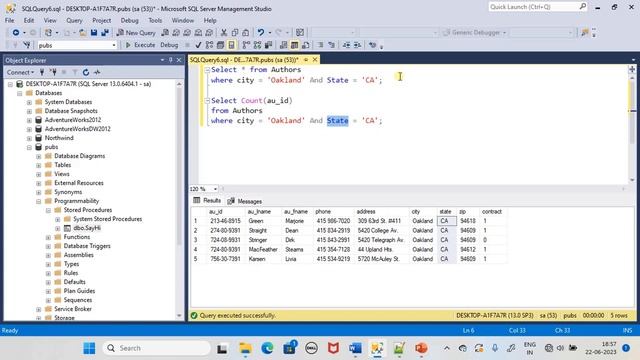Click the New Query button
This screenshot has height=360, width=640.
pos(136,32)
